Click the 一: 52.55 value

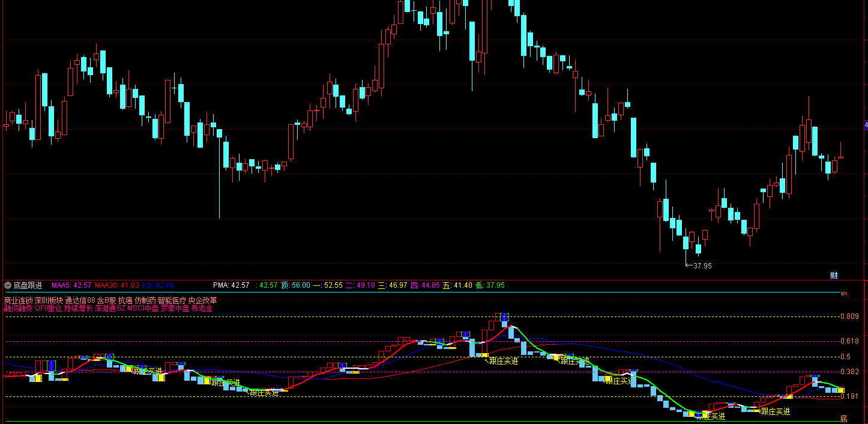pos(328,285)
